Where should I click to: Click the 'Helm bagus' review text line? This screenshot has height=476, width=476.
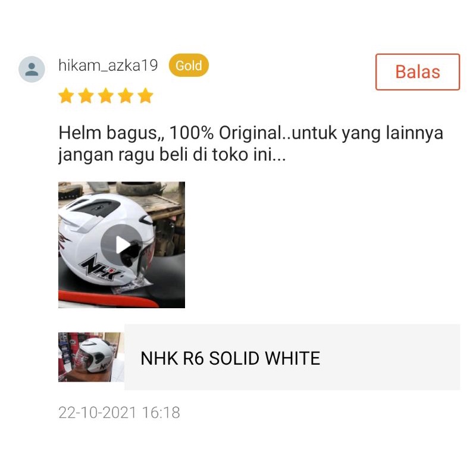[x=250, y=133]
